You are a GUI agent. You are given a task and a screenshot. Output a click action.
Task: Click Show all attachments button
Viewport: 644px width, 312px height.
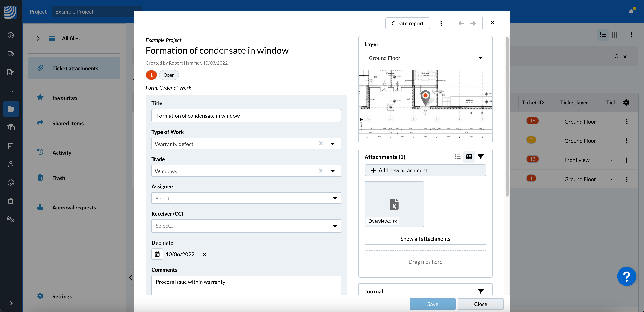coord(425,239)
